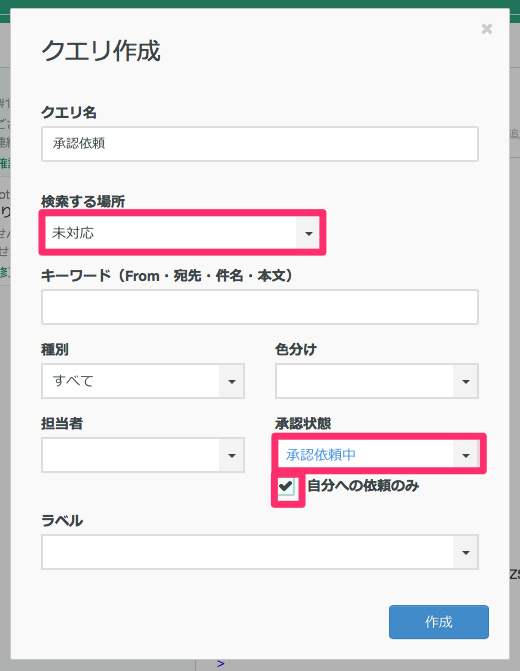Click the 自分への依頼のみ label text
The image size is (520, 671).
point(363,486)
